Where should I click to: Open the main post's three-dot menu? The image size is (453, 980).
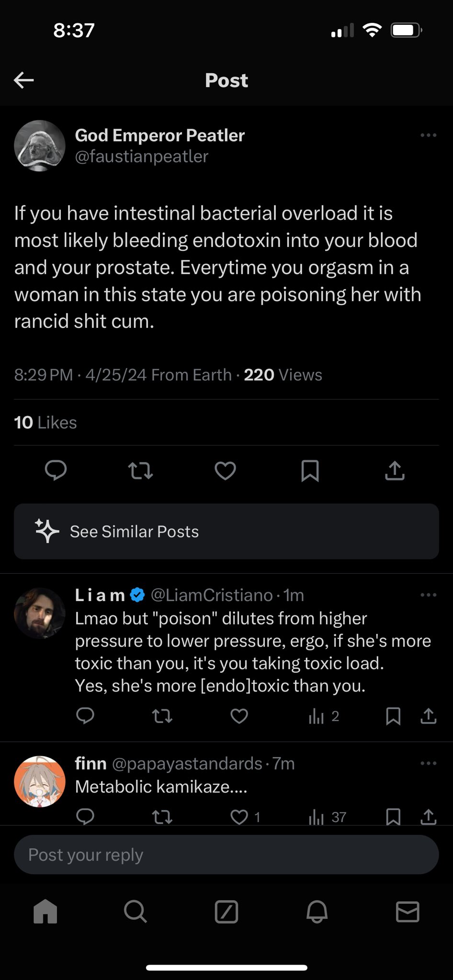(x=428, y=135)
